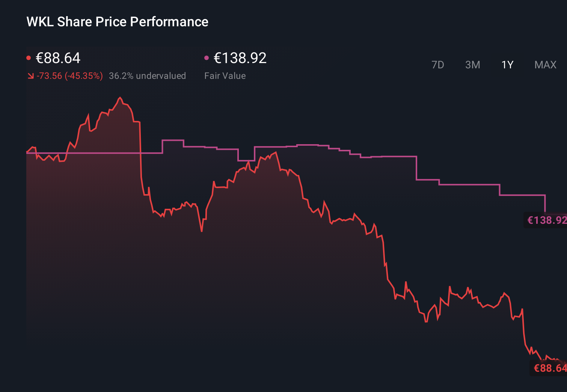The height and width of the screenshot is (392, 567).
Task: Click the magenta Fair Value legend dot
Action: click(206, 57)
